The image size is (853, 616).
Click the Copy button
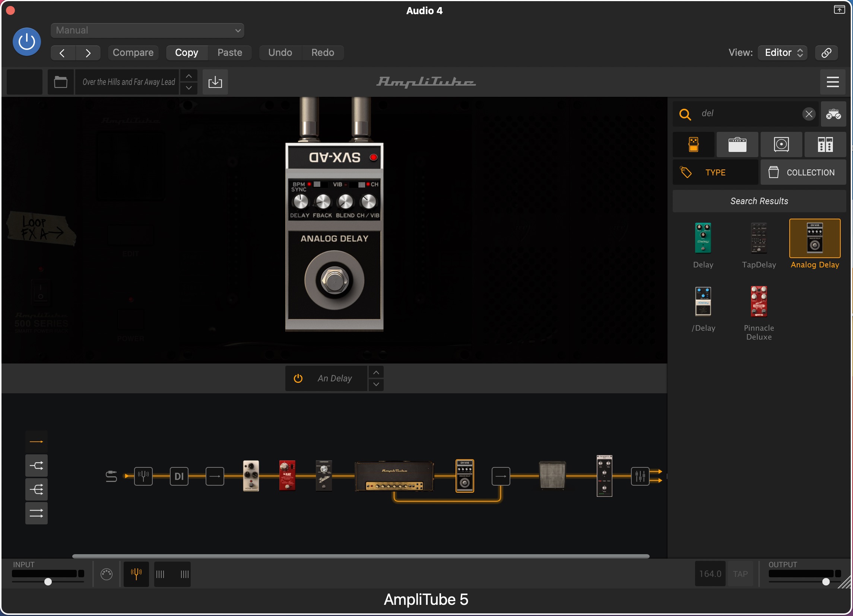(187, 53)
